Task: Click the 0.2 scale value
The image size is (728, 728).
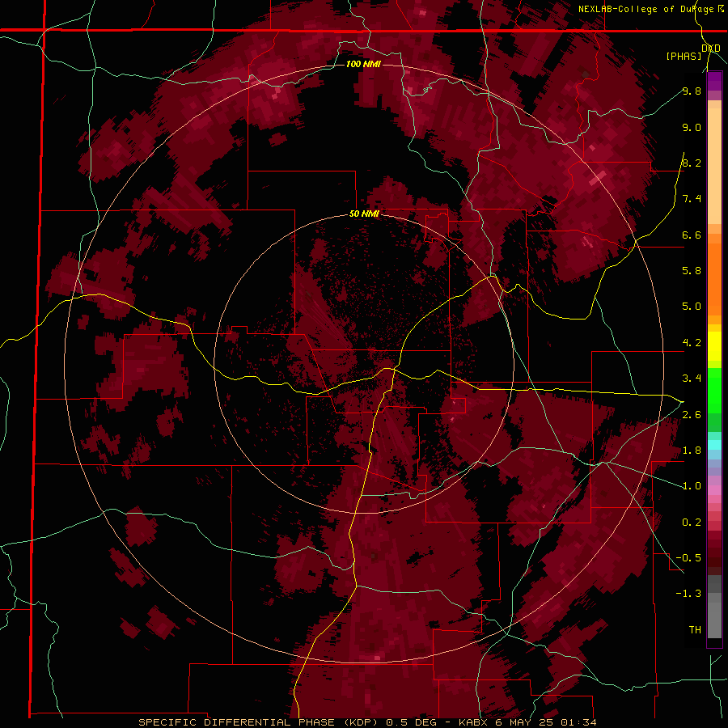Action: pyautogui.click(x=692, y=522)
